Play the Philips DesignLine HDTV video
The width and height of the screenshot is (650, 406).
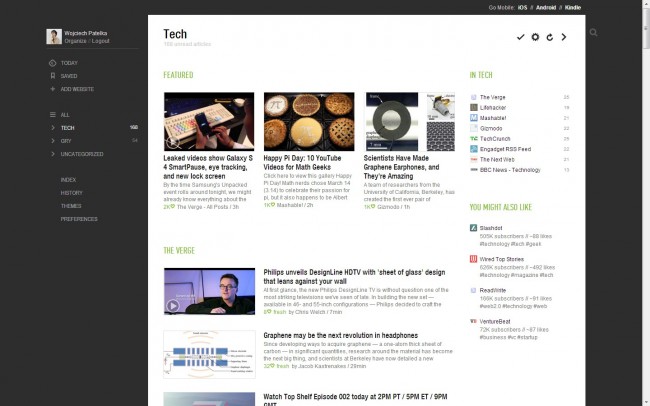pos(173,306)
